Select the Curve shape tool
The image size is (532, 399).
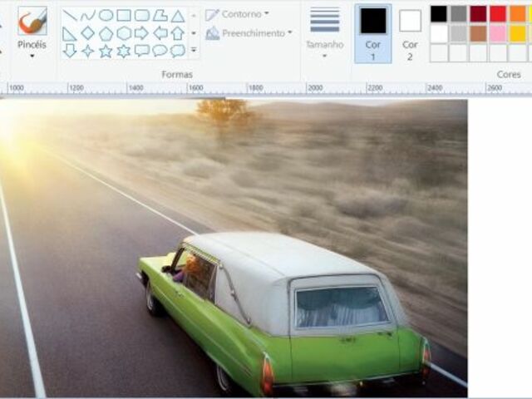coord(87,15)
